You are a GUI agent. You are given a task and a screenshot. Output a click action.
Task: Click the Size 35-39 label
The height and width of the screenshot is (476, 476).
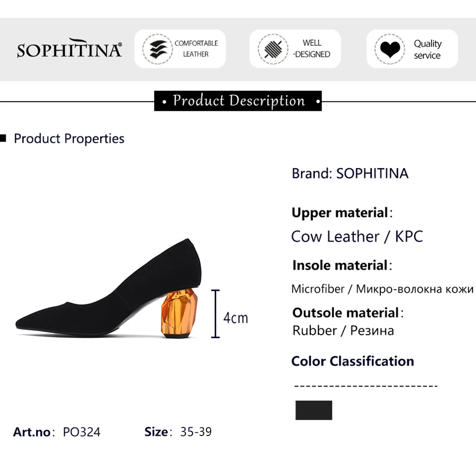(x=178, y=432)
